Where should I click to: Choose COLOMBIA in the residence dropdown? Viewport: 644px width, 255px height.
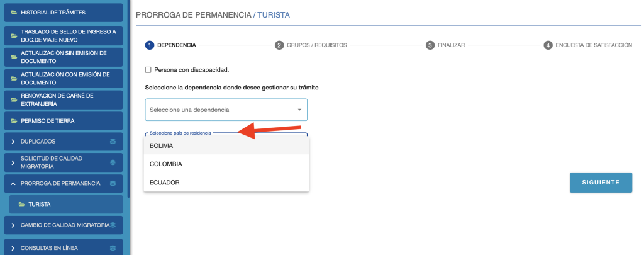click(166, 164)
